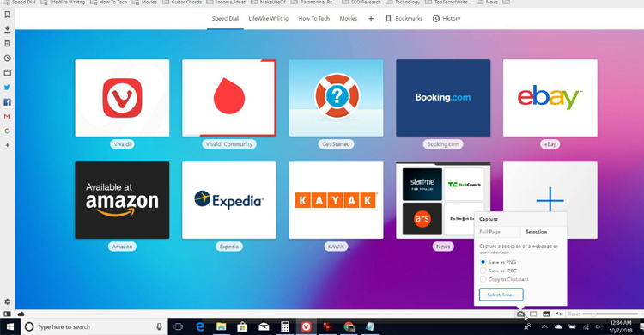The image size is (644, 335).
Task: Open the Income_Ideas bookmark folder
Action: coord(227,2)
